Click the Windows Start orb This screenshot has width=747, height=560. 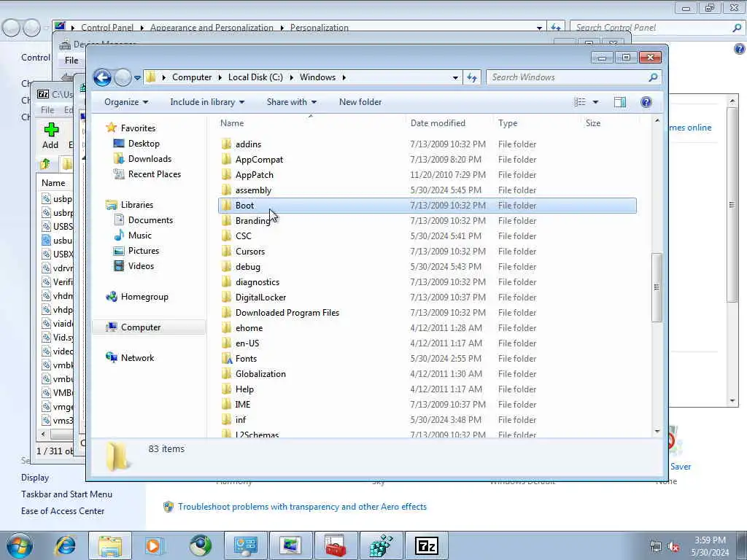coord(20,545)
